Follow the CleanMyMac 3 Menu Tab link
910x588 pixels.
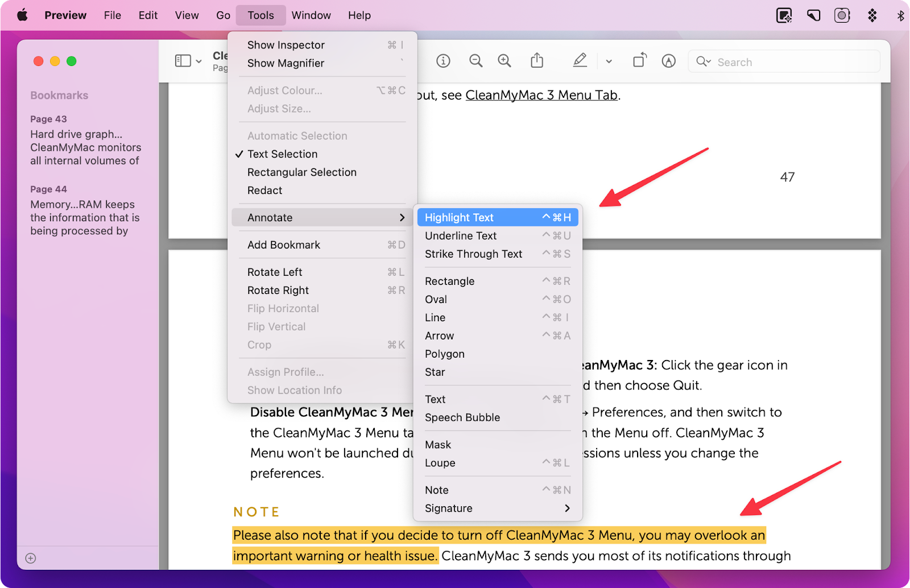541,95
